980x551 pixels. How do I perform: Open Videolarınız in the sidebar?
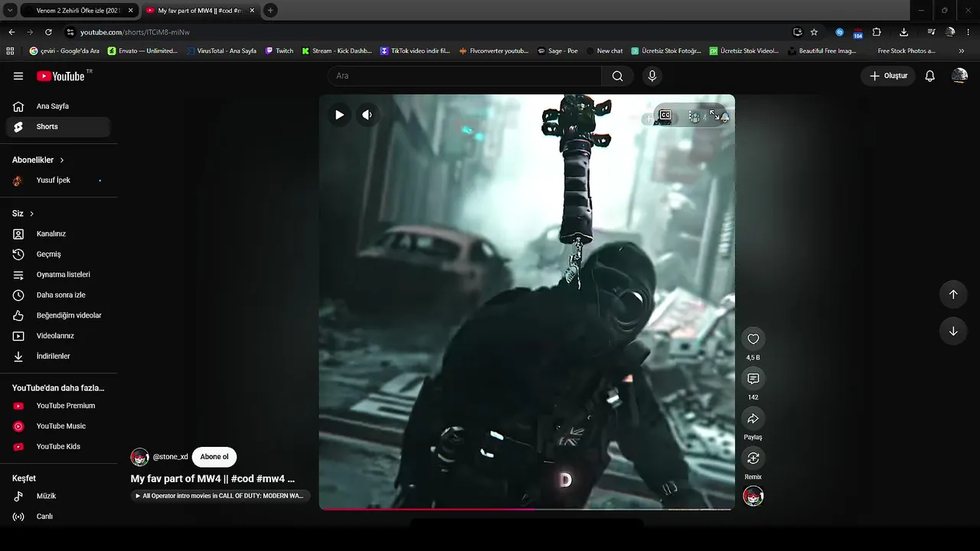58,336
